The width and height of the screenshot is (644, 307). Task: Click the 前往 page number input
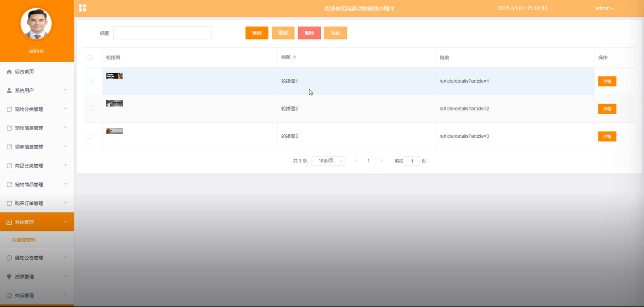coord(412,161)
